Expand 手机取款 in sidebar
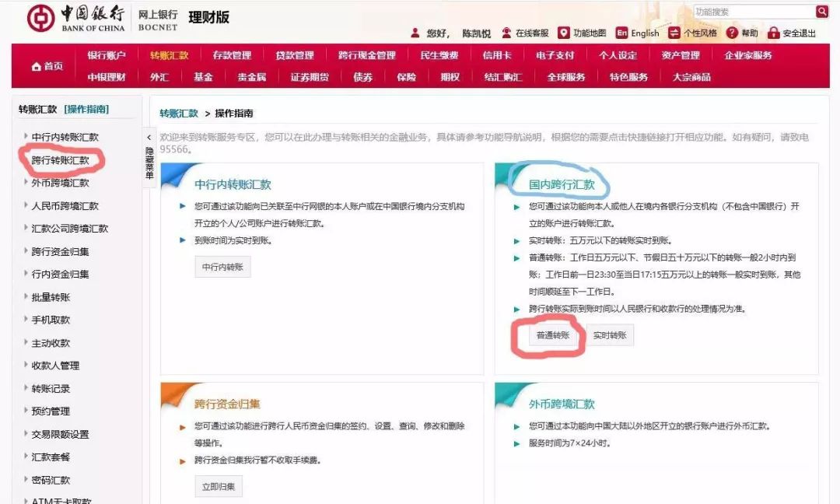This screenshot has width=840, height=504. coord(51,320)
